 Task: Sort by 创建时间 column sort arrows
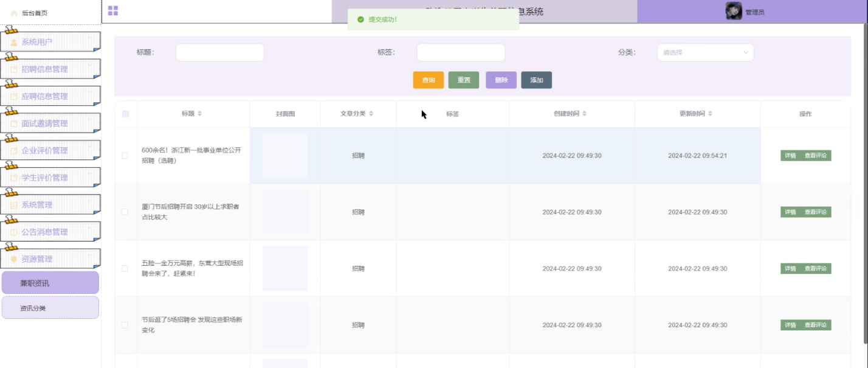584,114
